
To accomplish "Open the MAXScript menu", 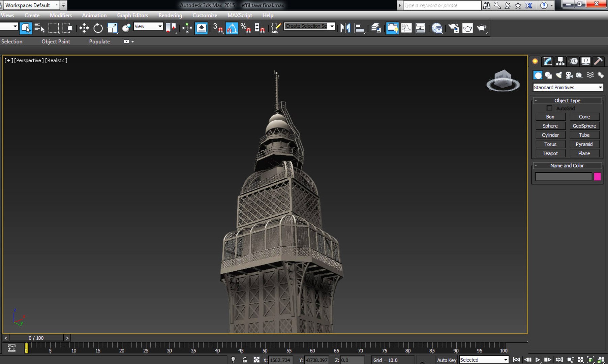I will tap(240, 15).
